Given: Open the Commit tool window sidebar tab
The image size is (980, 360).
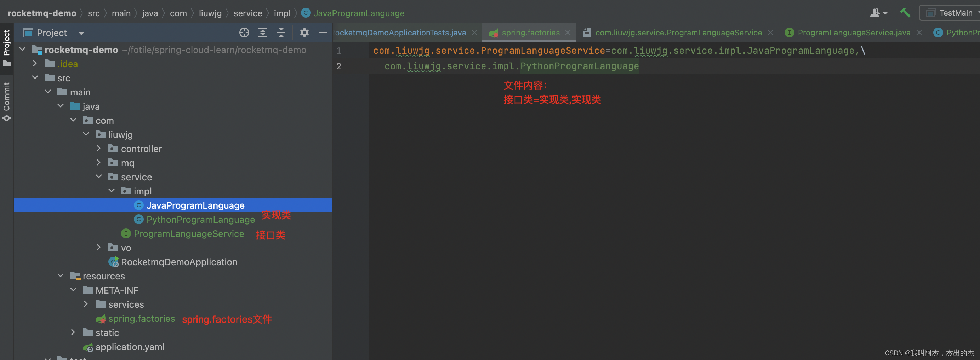Looking at the screenshot, I should click(6, 102).
